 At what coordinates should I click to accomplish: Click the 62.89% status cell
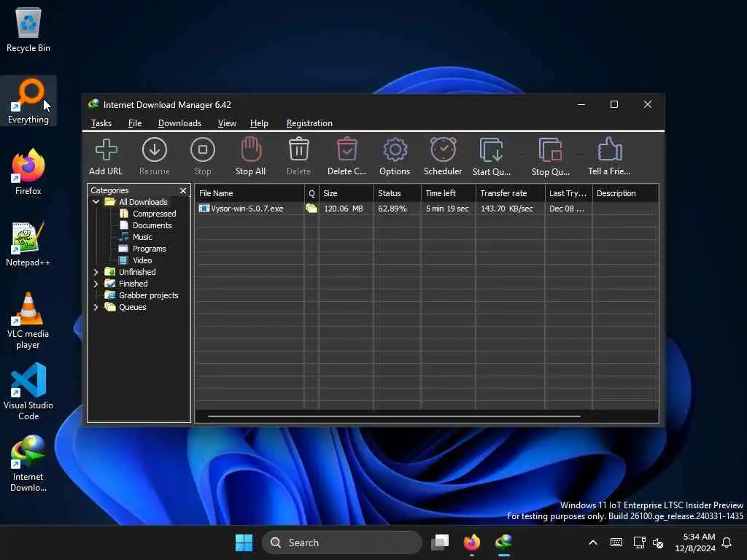[392, 209]
